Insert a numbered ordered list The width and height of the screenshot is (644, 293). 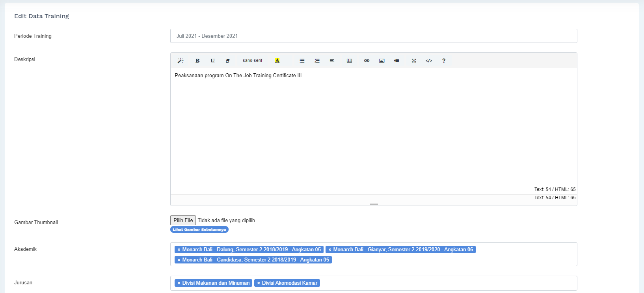click(317, 61)
